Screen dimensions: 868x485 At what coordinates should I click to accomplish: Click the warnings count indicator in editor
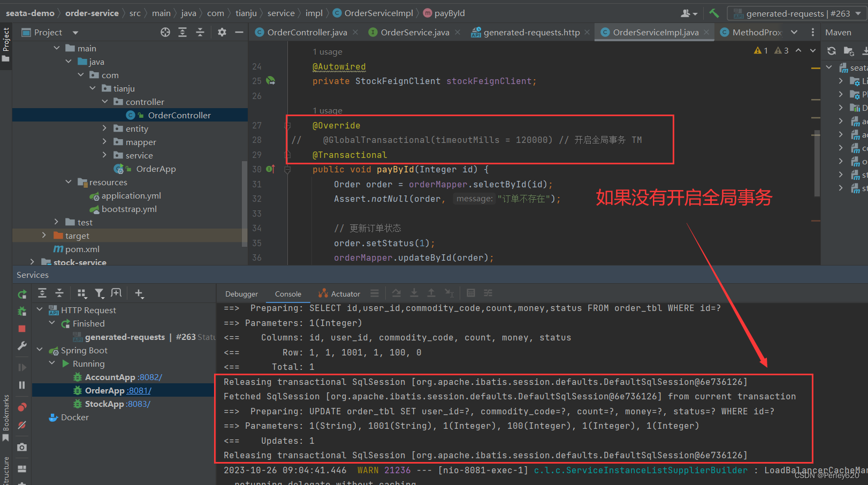[760, 50]
